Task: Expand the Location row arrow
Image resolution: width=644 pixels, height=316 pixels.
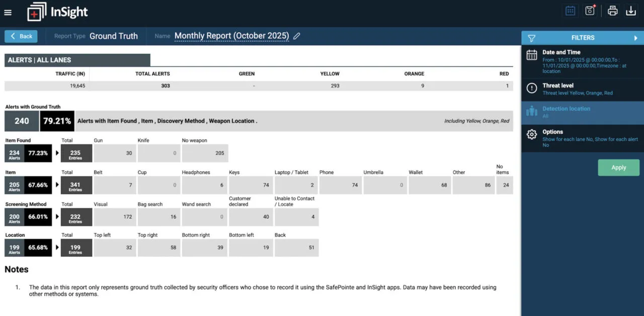Action: pyautogui.click(x=56, y=248)
